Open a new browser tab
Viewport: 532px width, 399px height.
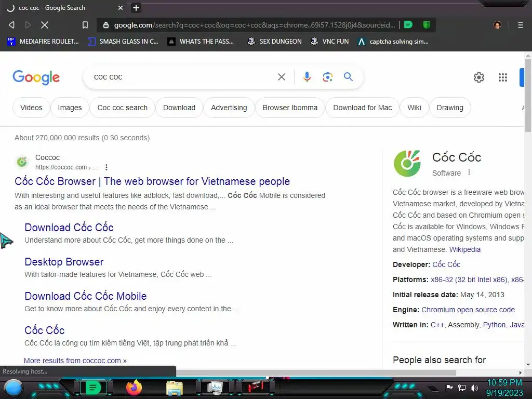click(x=136, y=7)
